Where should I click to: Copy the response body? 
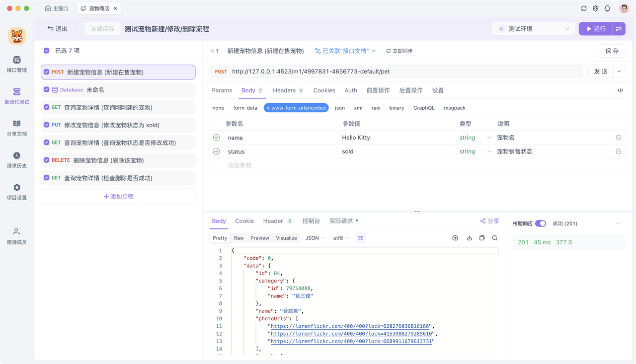click(482, 238)
